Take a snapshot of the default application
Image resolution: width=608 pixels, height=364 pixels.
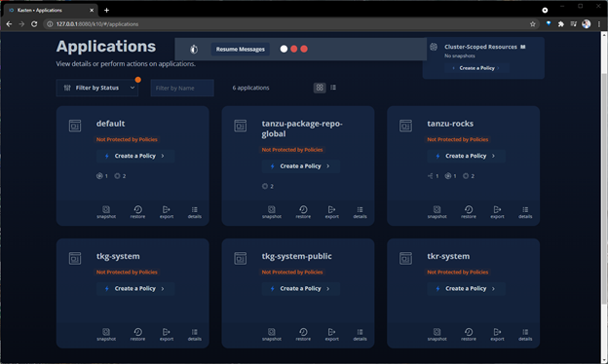[x=106, y=212]
